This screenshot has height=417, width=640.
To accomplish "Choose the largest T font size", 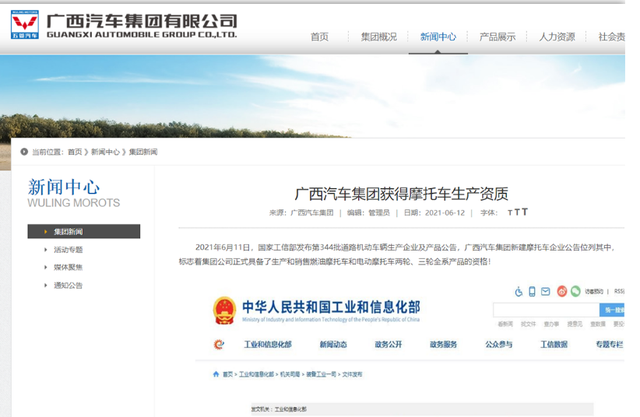I will pos(524,212).
